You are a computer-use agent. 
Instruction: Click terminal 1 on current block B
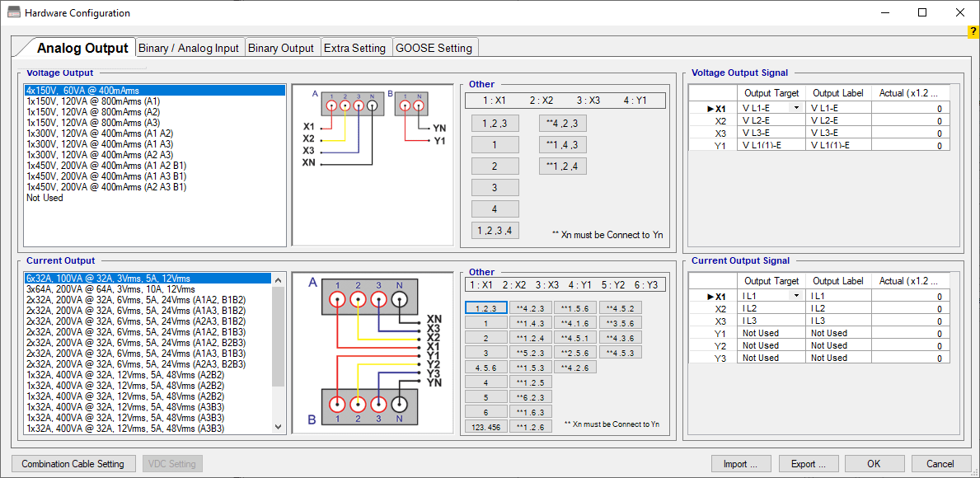[337, 405]
